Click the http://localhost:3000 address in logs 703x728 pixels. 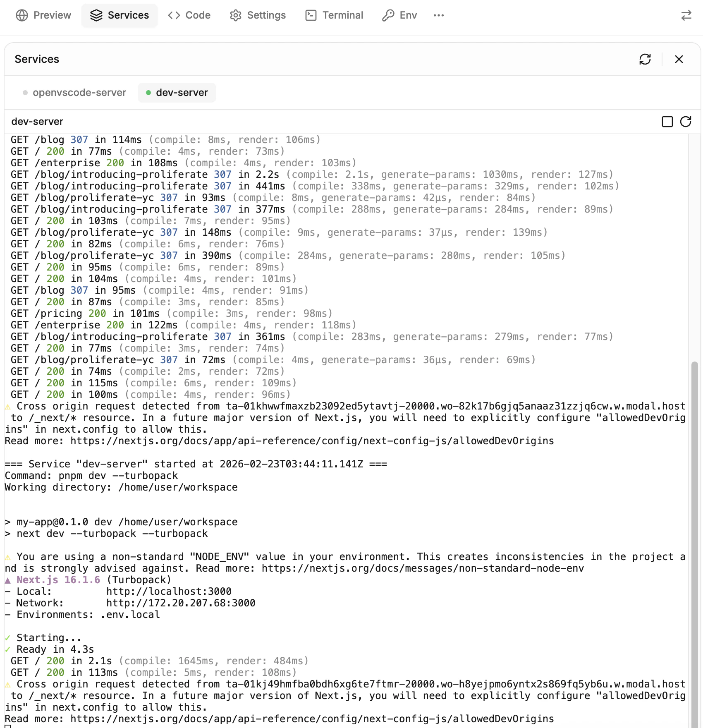(x=169, y=591)
